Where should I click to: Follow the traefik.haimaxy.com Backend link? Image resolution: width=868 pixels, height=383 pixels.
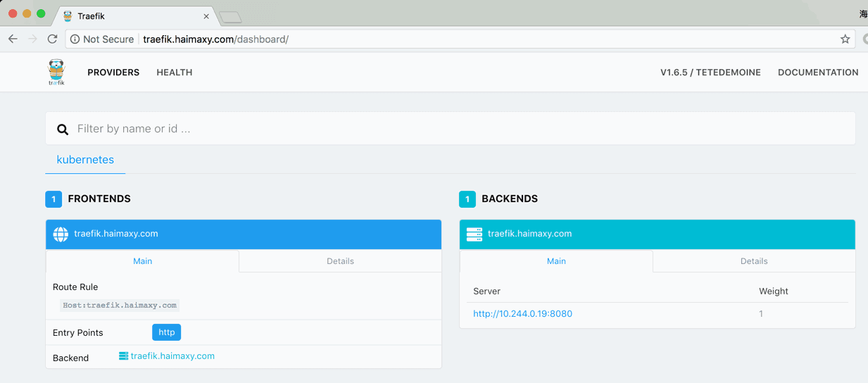tap(172, 356)
